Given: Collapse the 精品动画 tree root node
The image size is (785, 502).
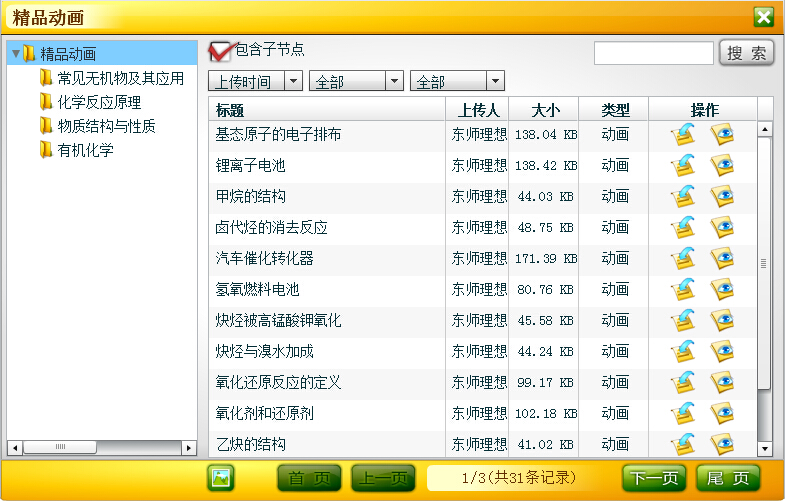Looking at the screenshot, I should (15, 54).
